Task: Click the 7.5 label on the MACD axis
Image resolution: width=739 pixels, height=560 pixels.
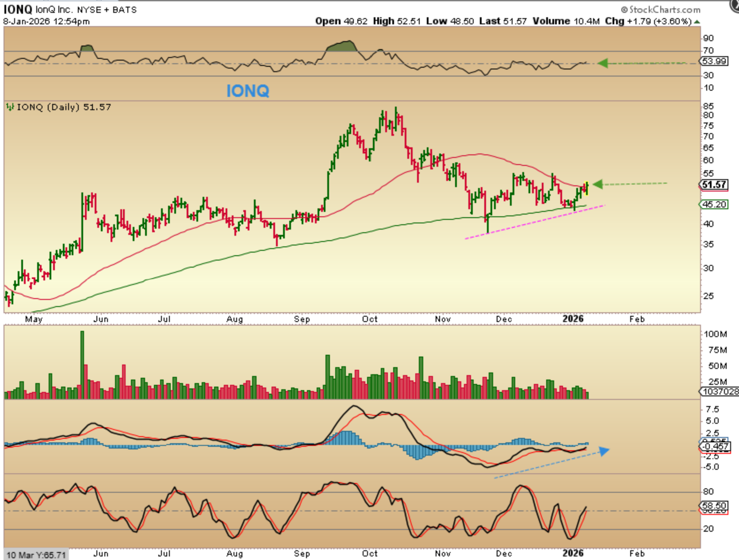Action: (712, 409)
